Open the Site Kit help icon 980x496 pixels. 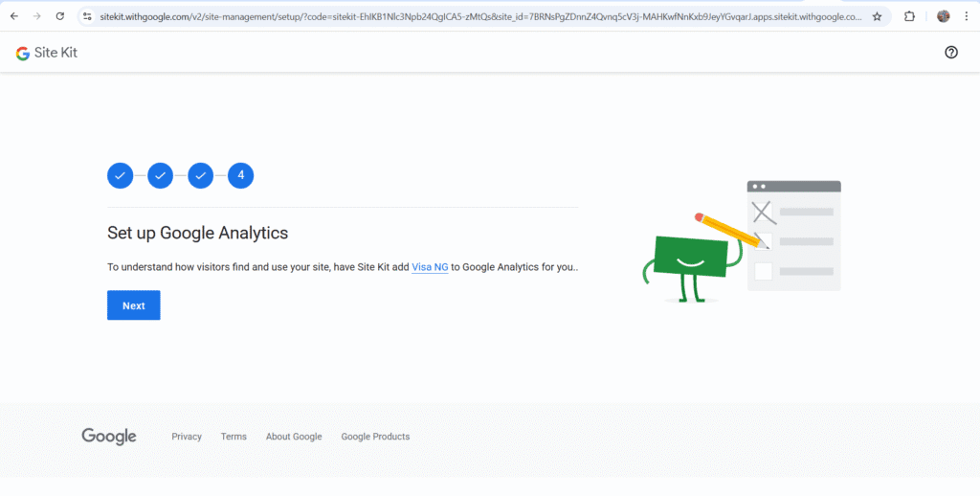(x=950, y=53)
